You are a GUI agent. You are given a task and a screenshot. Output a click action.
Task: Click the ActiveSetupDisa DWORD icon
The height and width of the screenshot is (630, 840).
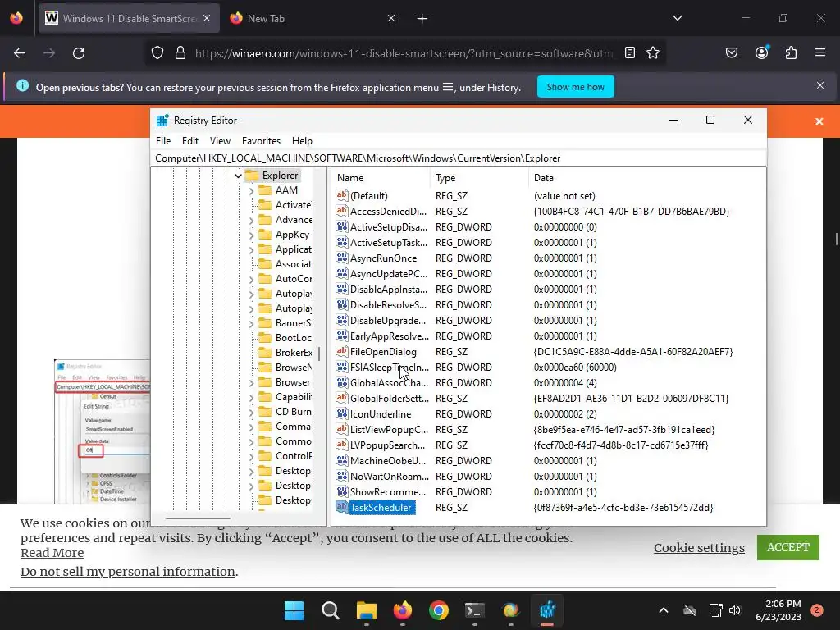coord(342,226)
